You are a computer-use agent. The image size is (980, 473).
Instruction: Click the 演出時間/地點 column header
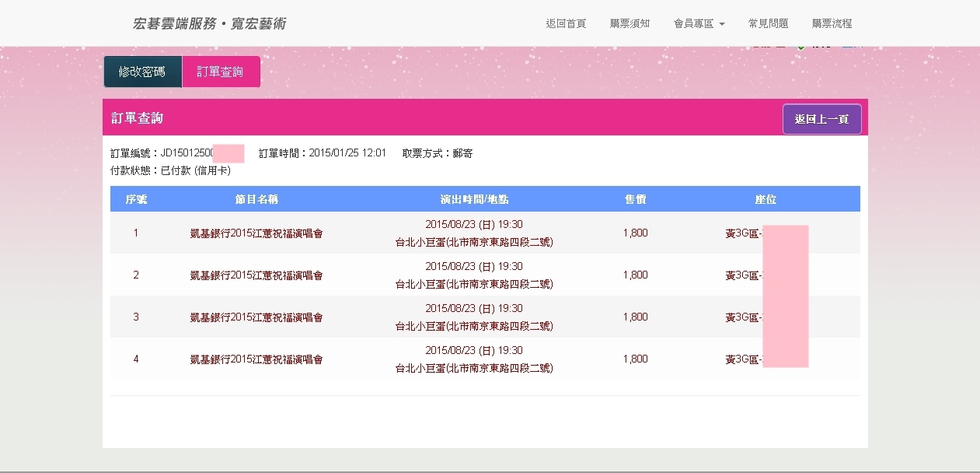[x=474, y=199]
